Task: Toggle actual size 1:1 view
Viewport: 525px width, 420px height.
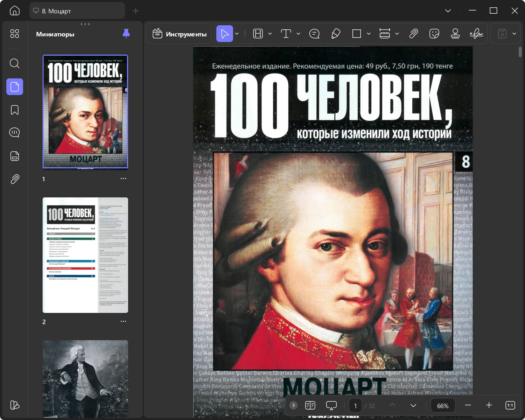Action: point(510,405)
